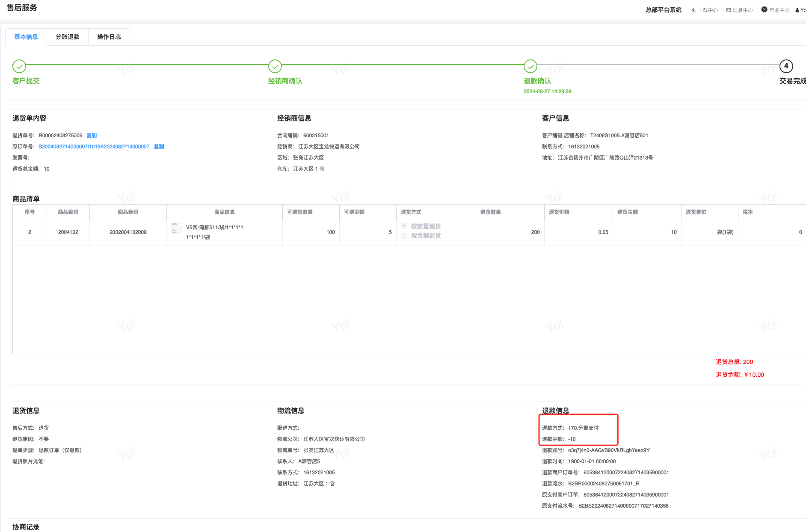Click the 经销商确认 step checkmark circle
This screenshot has height=532, width=806.
(275, 66)
